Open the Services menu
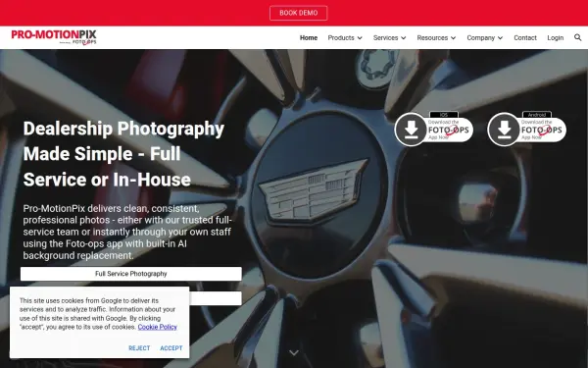The image size is (588, 368). point(385,38)
